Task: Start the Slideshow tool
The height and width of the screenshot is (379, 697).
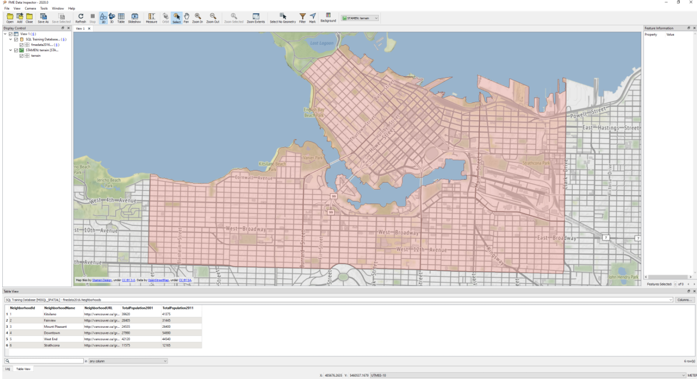Action: [134, 18]
